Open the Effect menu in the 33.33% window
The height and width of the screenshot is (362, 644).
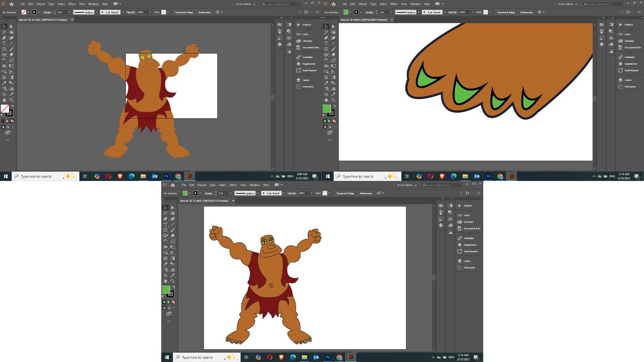pos(72,4)
